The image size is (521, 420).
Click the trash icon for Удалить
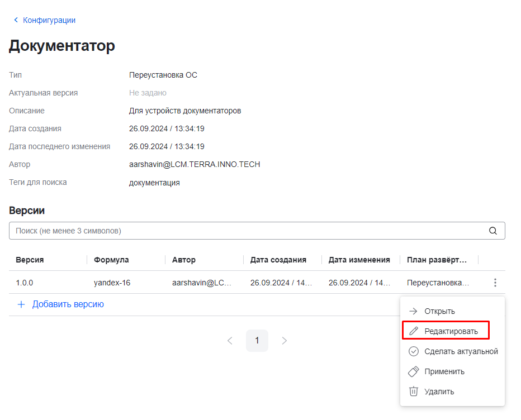(414, 392)
